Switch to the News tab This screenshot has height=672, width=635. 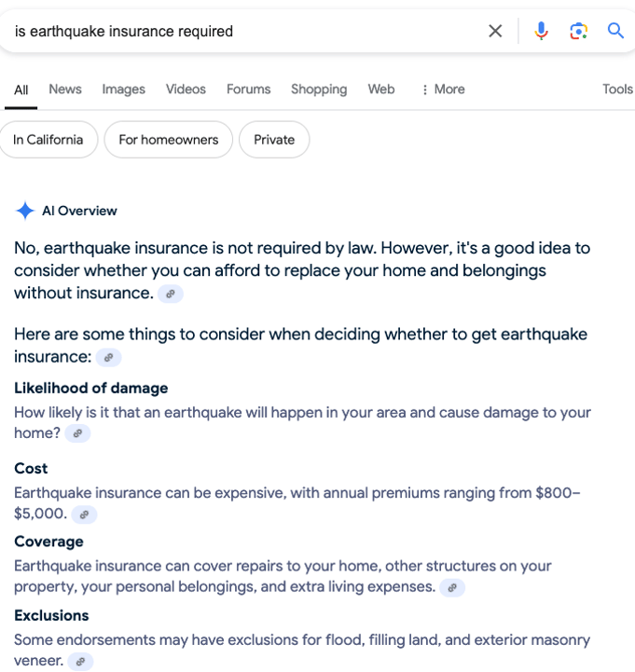(65, 89)
